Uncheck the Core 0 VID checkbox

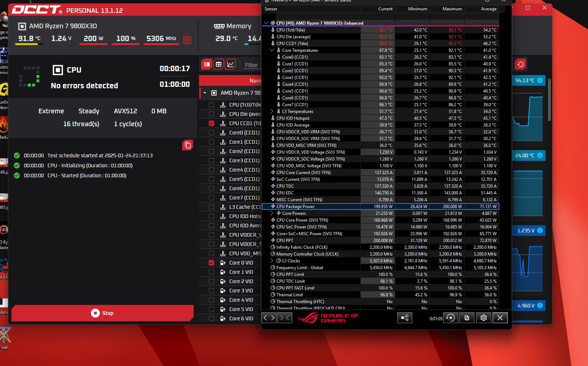tap(211, 263)
